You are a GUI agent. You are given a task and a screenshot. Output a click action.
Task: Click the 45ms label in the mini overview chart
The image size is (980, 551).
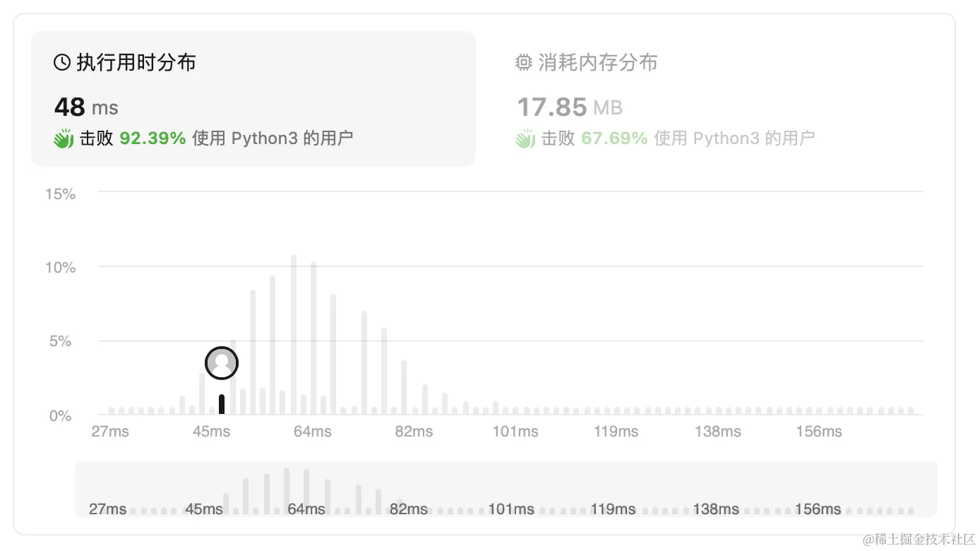pos(204,509)
